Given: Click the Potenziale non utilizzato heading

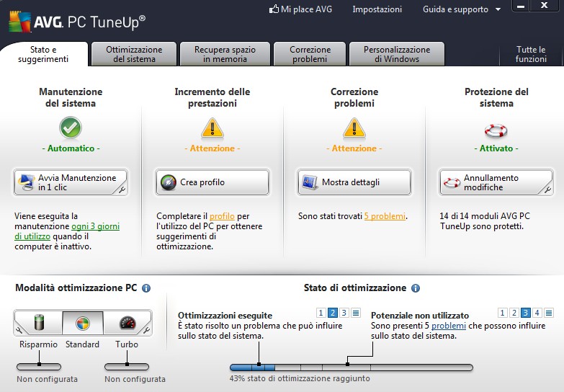Looking at the screenshot, I should coord(420,316).
